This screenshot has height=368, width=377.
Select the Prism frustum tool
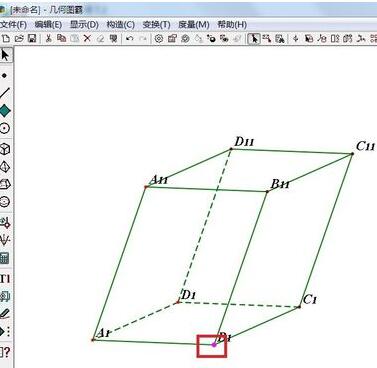(5, 184)
